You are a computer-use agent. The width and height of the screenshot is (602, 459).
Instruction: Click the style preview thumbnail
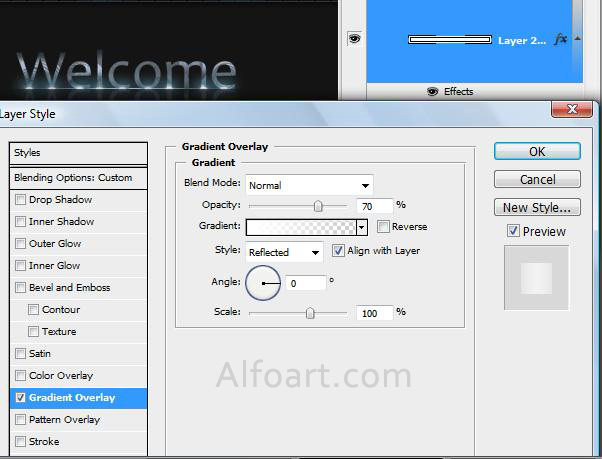(536, 278)
